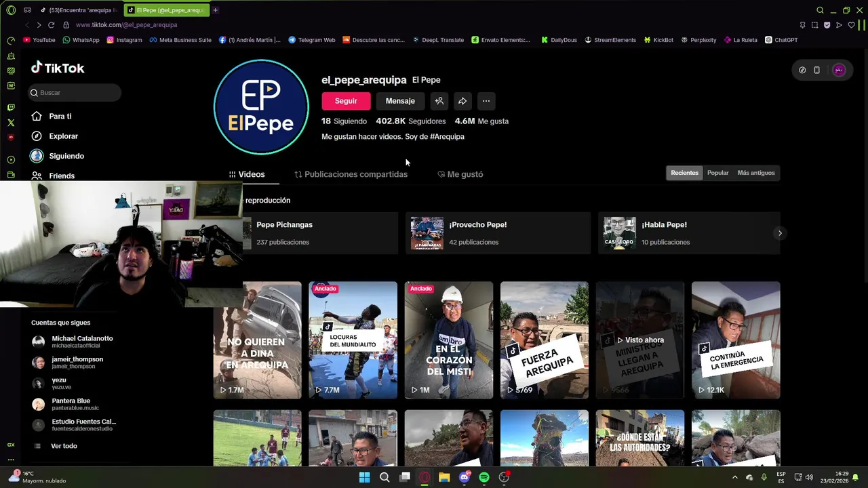Switch to the Encuentra 'arequipa browser tab

(80, 10)
